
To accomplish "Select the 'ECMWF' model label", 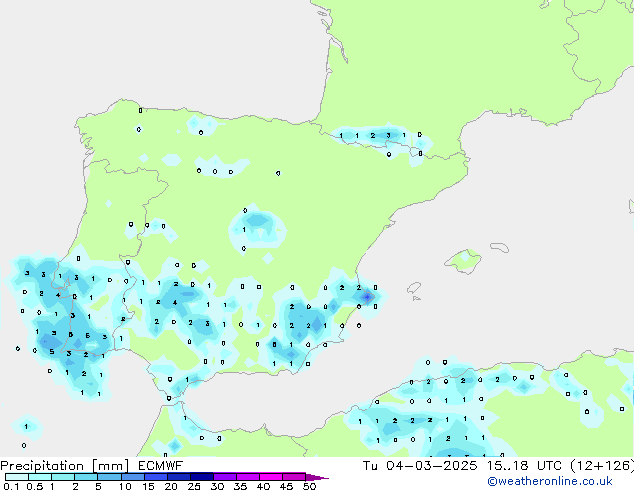I will pyautogui.click(x=161, y=466).
